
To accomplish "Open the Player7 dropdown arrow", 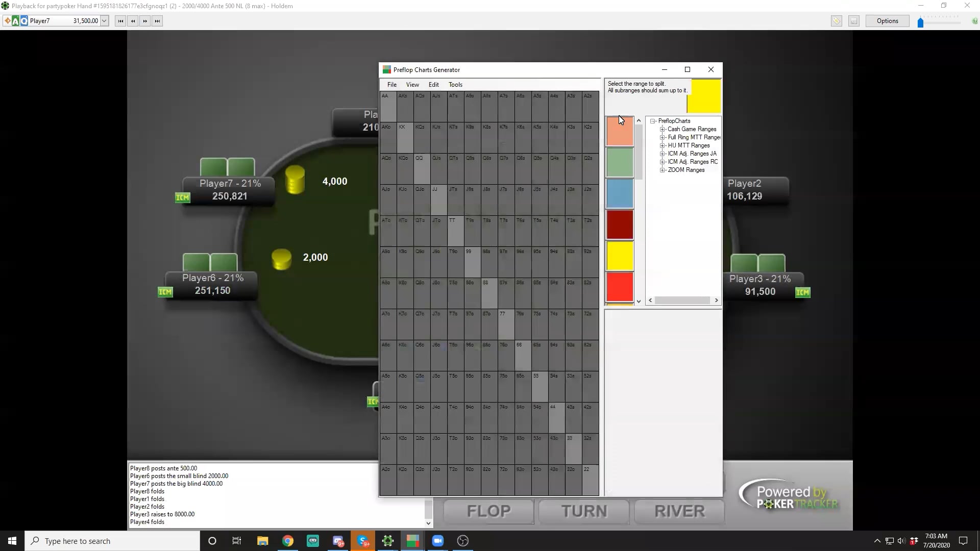I will [104, 21].
